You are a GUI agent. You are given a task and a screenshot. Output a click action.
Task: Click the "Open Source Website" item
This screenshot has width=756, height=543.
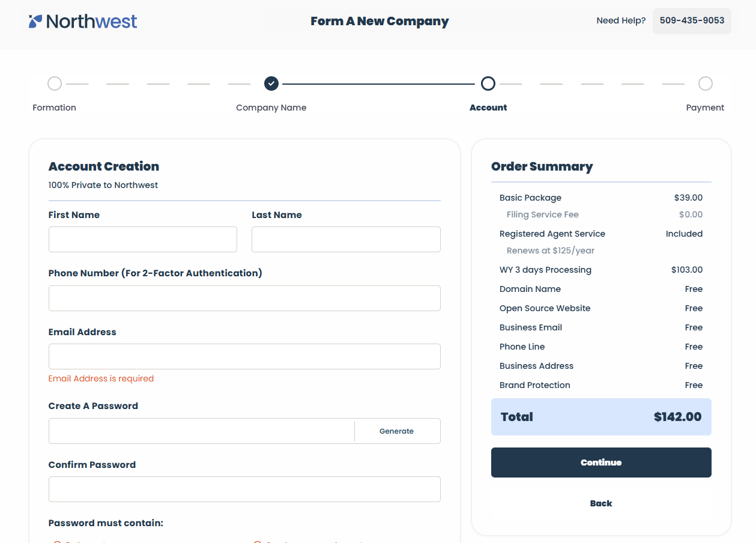(545, 308)
